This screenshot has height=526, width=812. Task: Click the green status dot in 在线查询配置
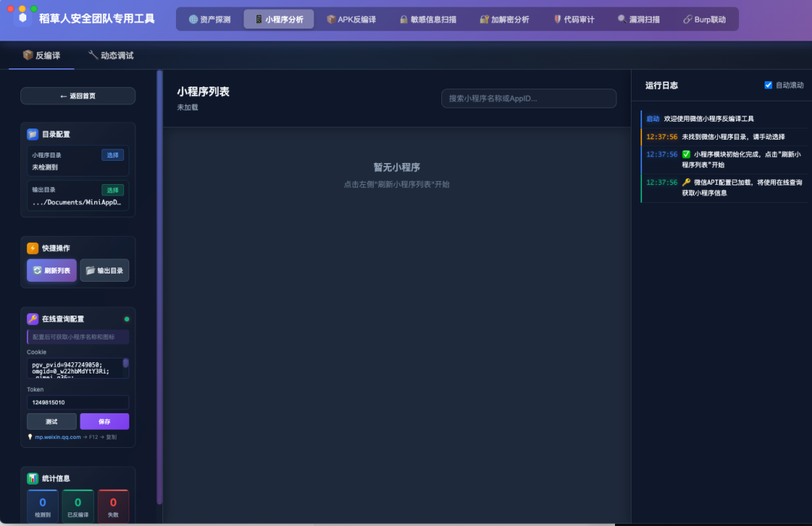127,319
